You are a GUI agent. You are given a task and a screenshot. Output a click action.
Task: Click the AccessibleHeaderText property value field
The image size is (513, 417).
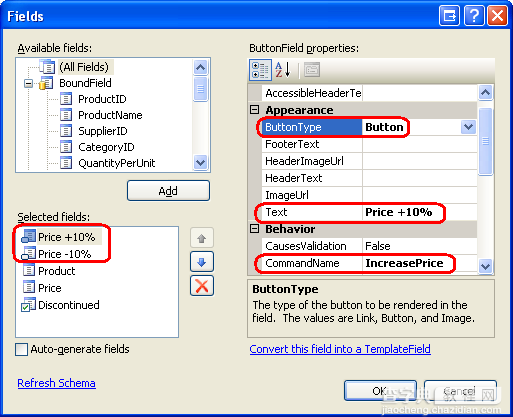(x=419, y=93)
